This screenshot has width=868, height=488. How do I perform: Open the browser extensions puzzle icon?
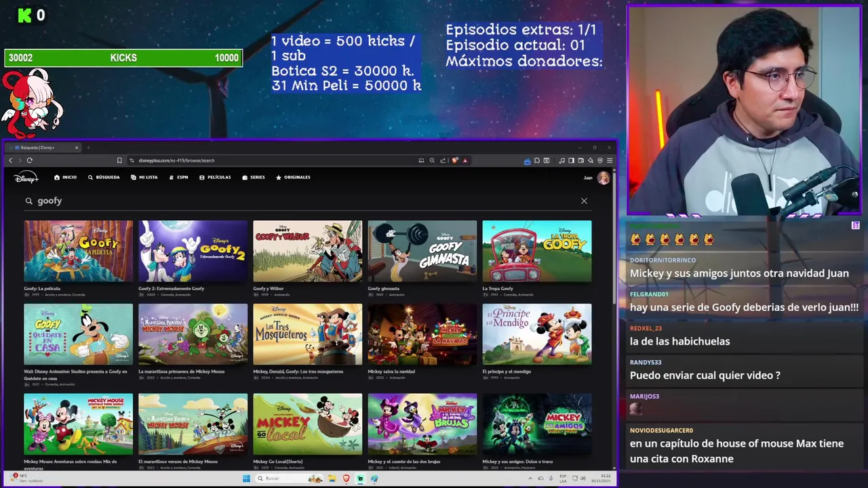536,161
